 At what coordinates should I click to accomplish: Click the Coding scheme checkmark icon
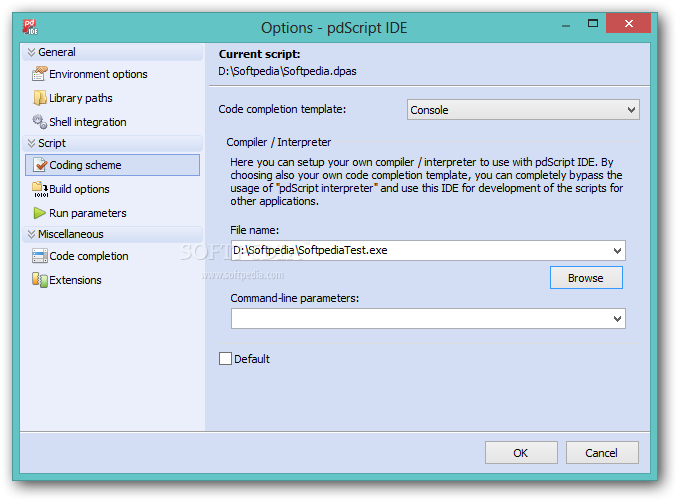40,165
